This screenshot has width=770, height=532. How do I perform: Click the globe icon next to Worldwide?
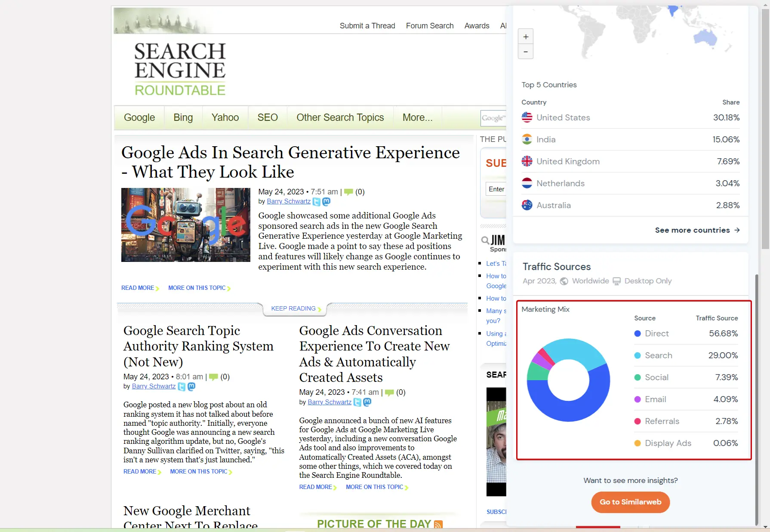click(564, 281)
